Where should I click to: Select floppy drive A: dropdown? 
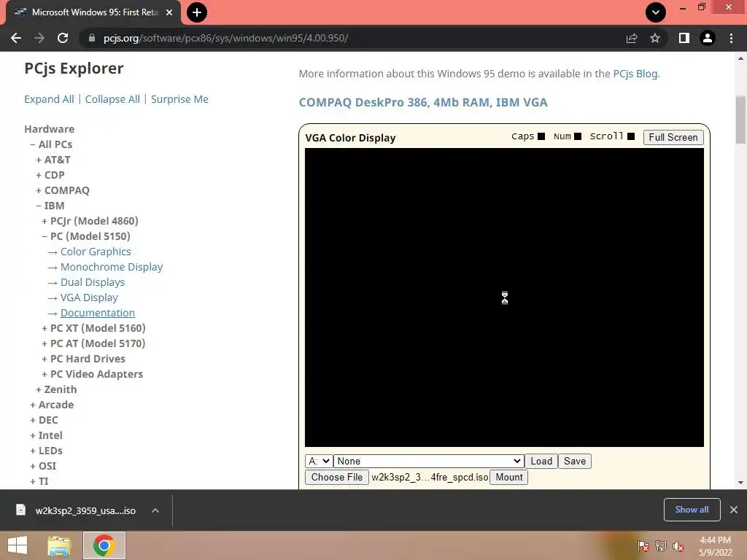[x=319, y=461]
